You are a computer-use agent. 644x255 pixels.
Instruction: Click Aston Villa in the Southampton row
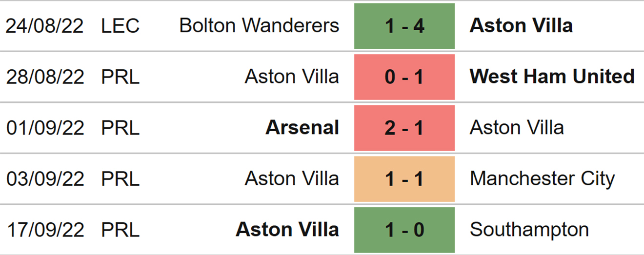[x=287, y=230]
